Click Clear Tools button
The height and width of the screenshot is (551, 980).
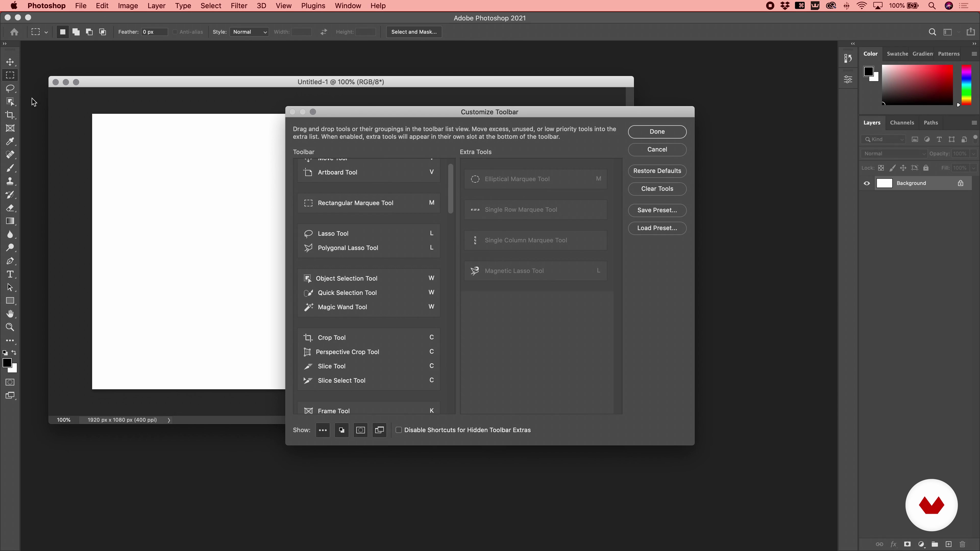(x=657, y=189)
